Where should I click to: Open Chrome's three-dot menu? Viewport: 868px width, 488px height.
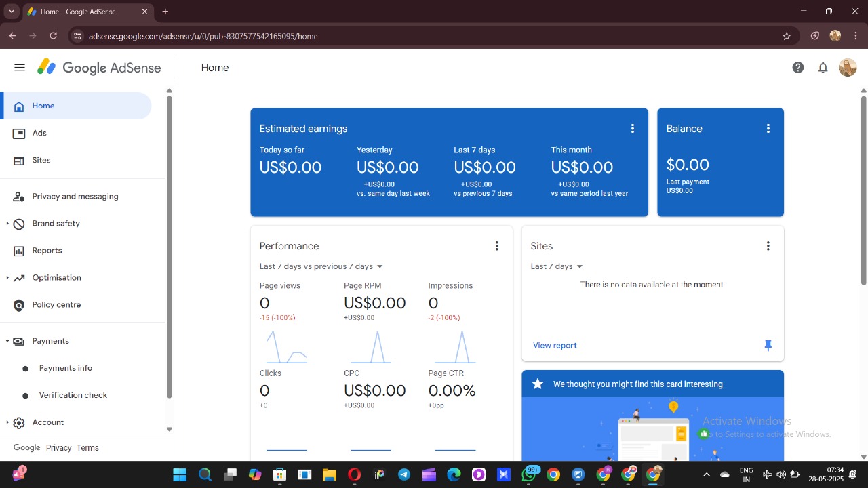tap(856, 36)
